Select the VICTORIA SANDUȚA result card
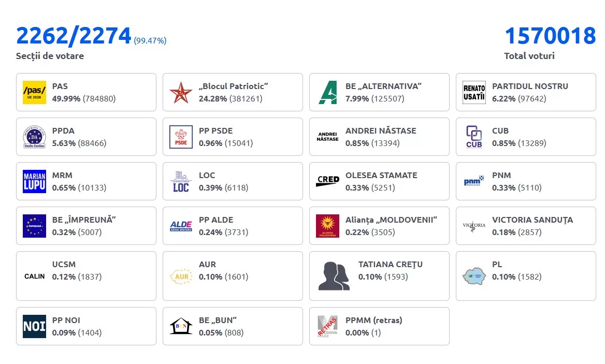Screen dimensions: 605x364 pyautogui.click(x=526, y=226)
